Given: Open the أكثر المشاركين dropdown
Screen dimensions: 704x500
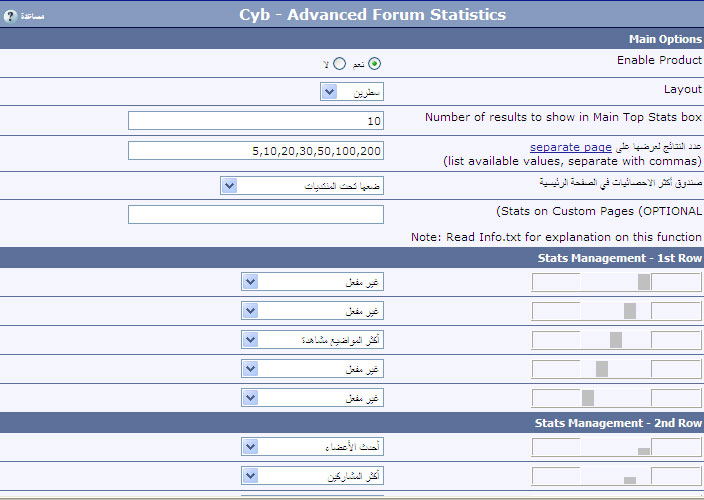Looking at the screenshot, I should tap(250, 476).
